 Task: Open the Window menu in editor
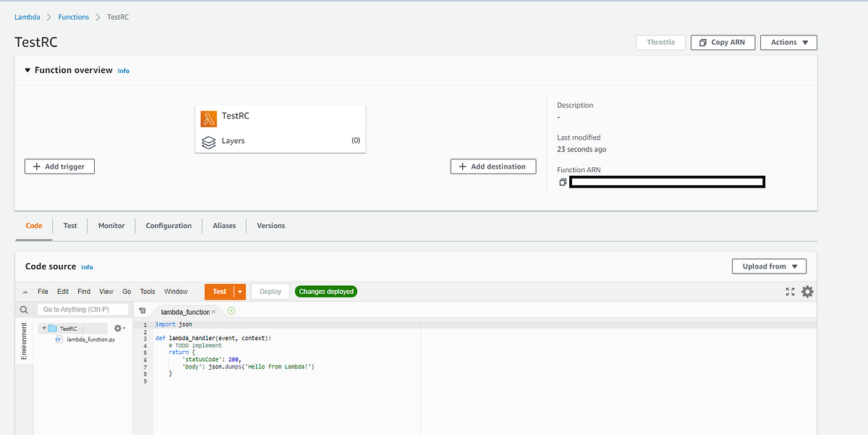pos(176,292)
